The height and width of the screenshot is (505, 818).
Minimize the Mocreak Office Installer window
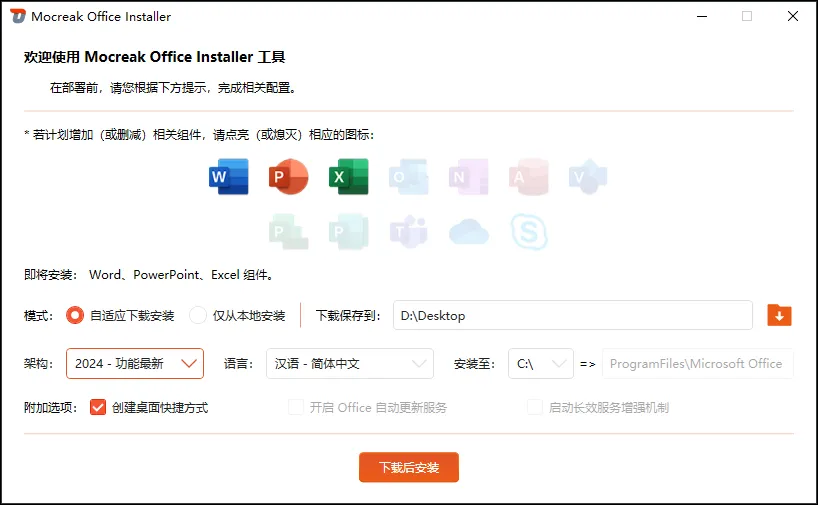[x=702, y=16]
